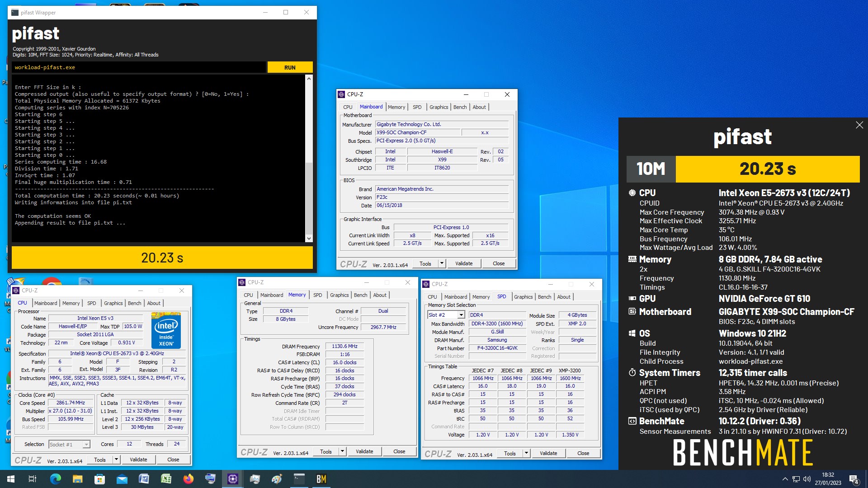Viewport: 868px width, 488px height.
Task: Select the DRAM Frequency value 1130.6 MHz
Action: point(344,346)
